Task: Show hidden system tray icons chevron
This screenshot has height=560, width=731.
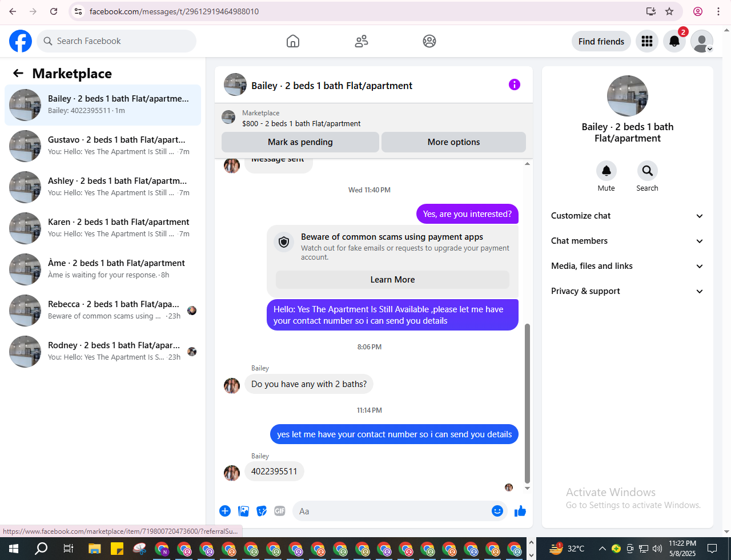Action: (602, 549)
